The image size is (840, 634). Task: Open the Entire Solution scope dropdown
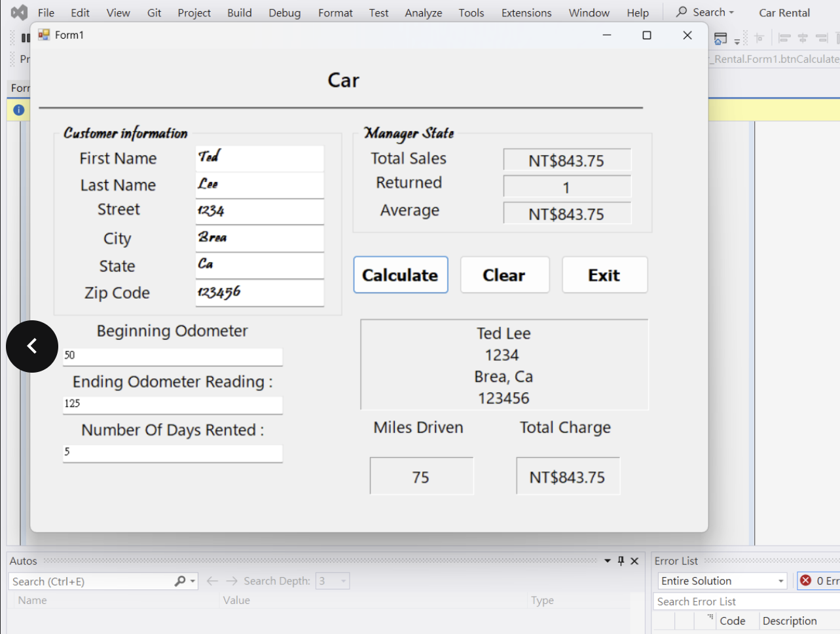(x=721, y=581)
